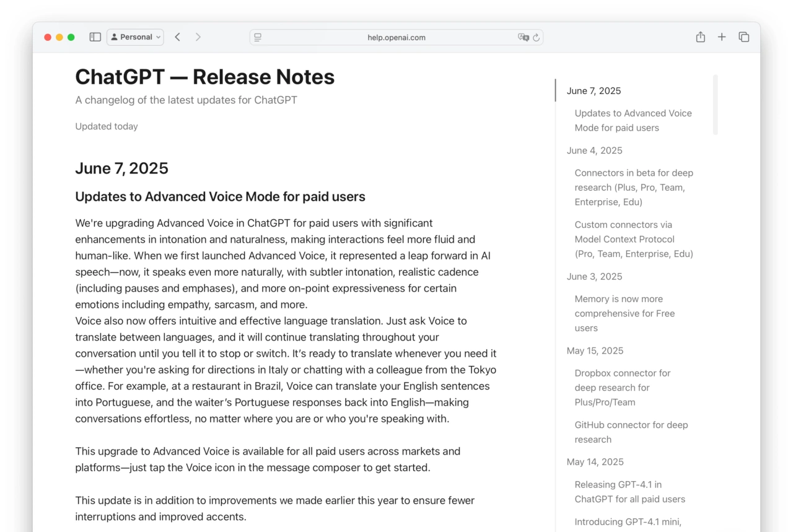Open the Personal profile dropdown
The image size is (793, 532).
[135, 37]
